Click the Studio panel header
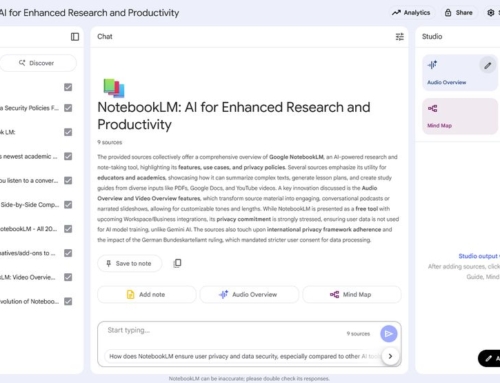Viewport: 500px width, 383px height. [x=432, y=37]
